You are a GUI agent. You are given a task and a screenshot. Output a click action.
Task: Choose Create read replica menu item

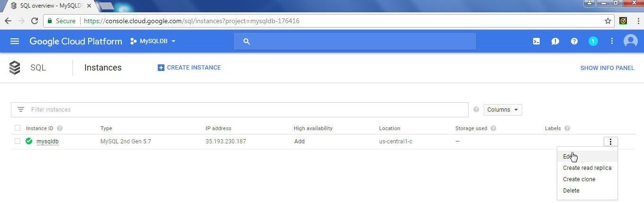coord(587,168)
